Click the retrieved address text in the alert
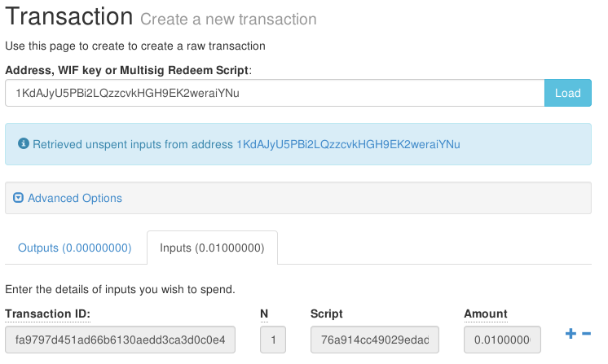The height and width of the screenshot is (364, 608). point(348,144)
